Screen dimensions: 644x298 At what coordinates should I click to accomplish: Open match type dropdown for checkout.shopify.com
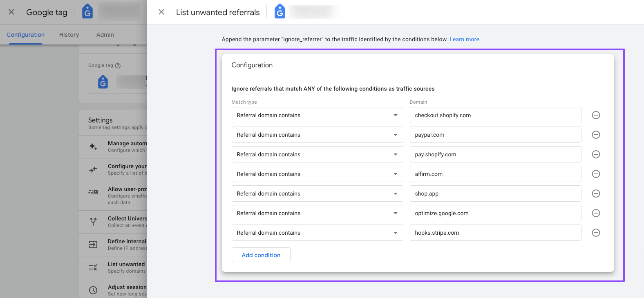point(317,115)
